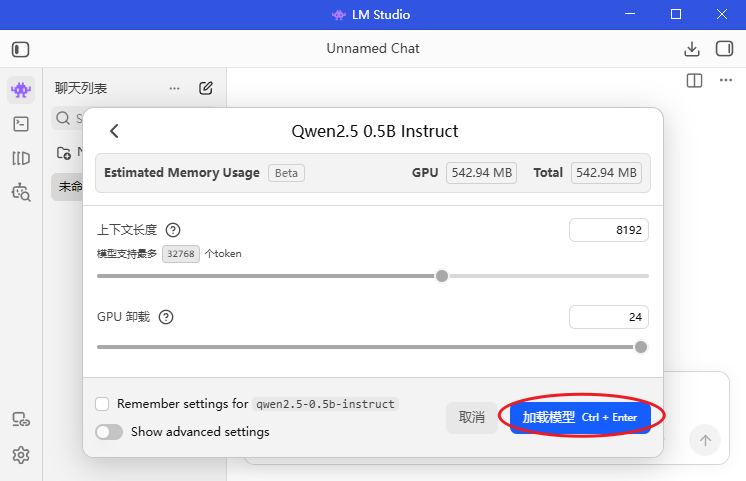Go back with the arrow beside Qwen2.5 title

click(x=114, y=131)
